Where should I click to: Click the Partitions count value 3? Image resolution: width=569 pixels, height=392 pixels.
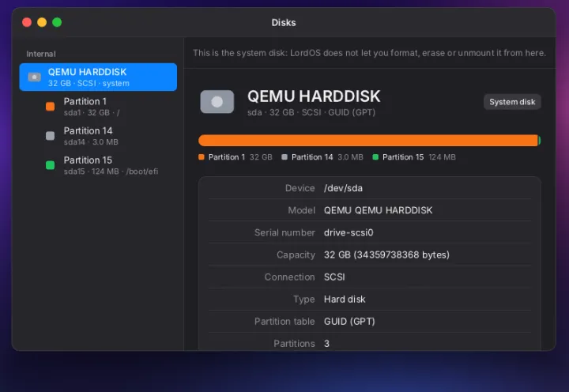pyautogui.click(x=326, y=343)
